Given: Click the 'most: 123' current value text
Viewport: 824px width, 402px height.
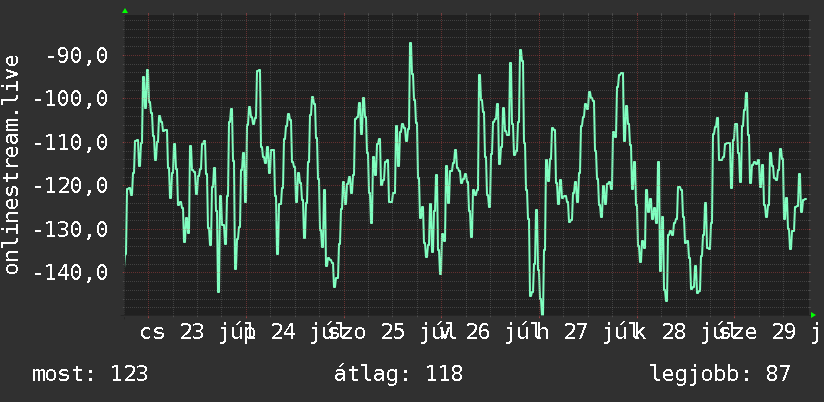Looking at the screenshot, I should coord(90,374).
